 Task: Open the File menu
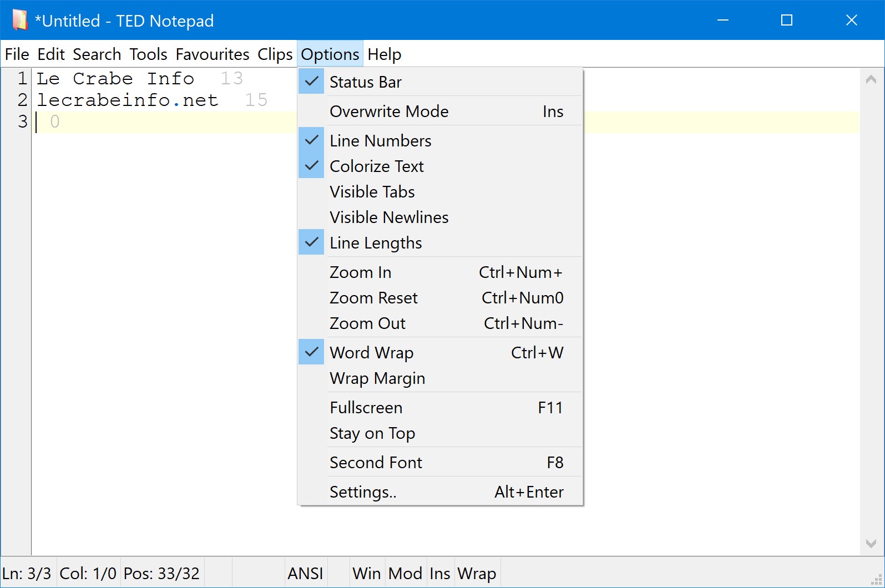pos(17,54)
